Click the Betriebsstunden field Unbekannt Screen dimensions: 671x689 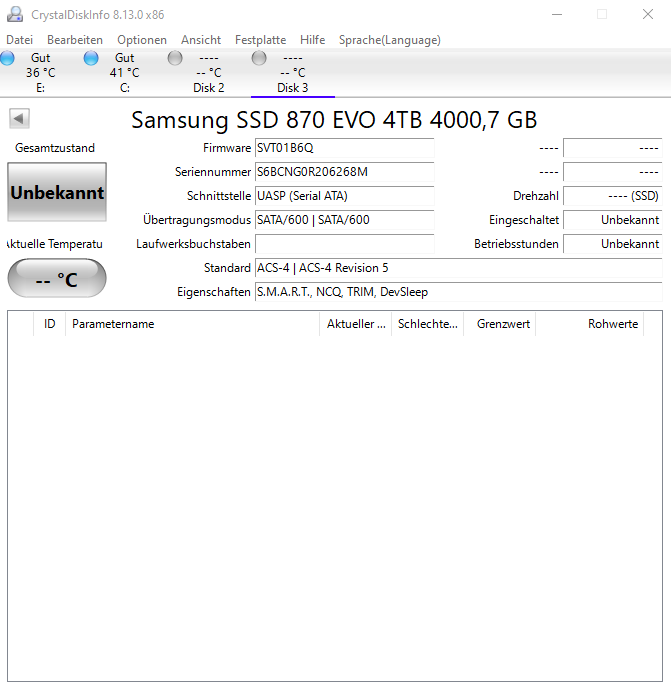click(x=613, y=244)
